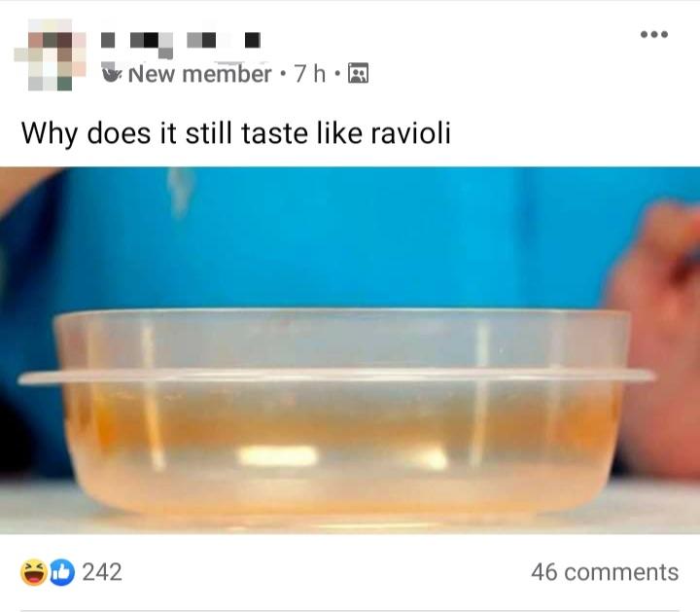The image size is (700, 612).
Task: Click the 7 h post timestamp
Action: pos(309,74)
